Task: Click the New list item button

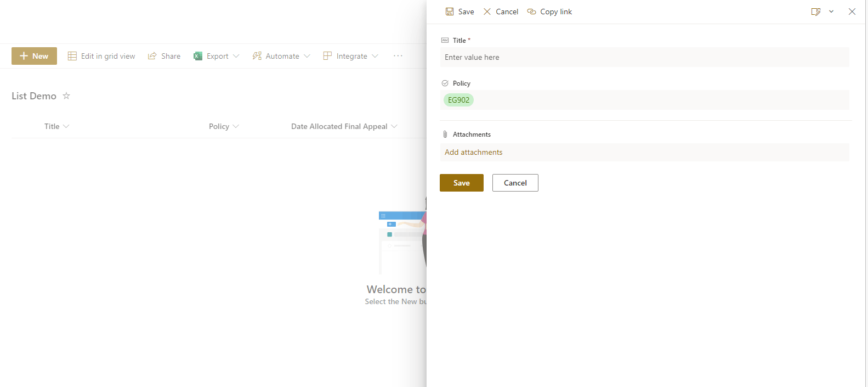Action: (x=34, y=56)
